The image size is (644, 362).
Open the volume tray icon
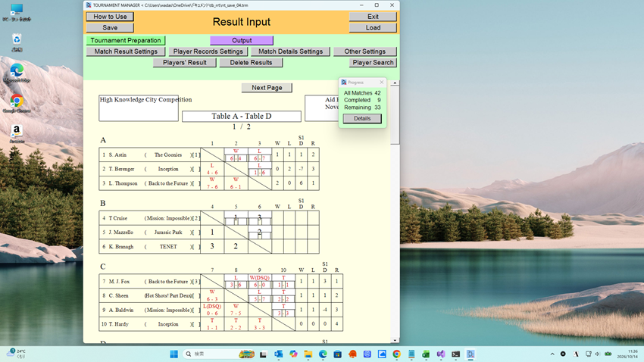point(598,354)
